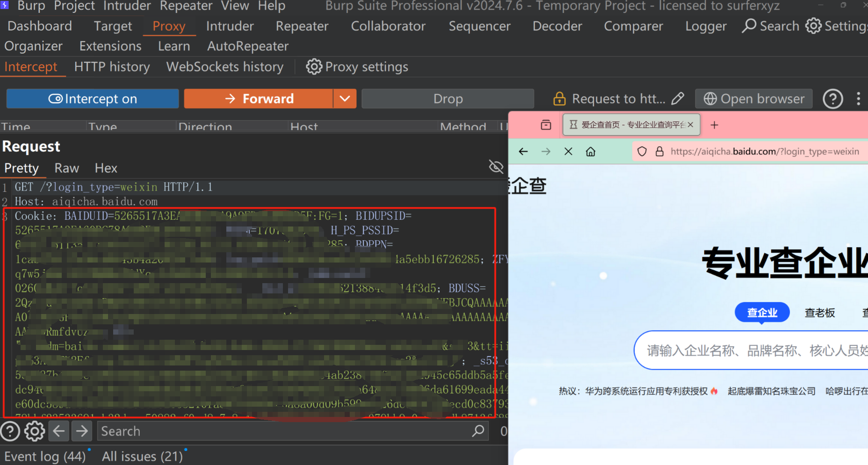Go to the Intruder tool tab
The image size is (868, 465).
[x=230, y=26]
